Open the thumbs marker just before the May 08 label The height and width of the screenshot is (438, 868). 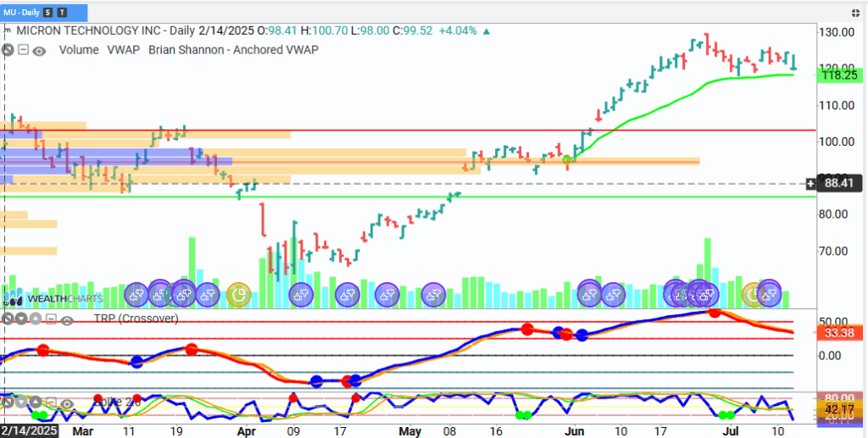pyautogui.click(x=433, y=296)
